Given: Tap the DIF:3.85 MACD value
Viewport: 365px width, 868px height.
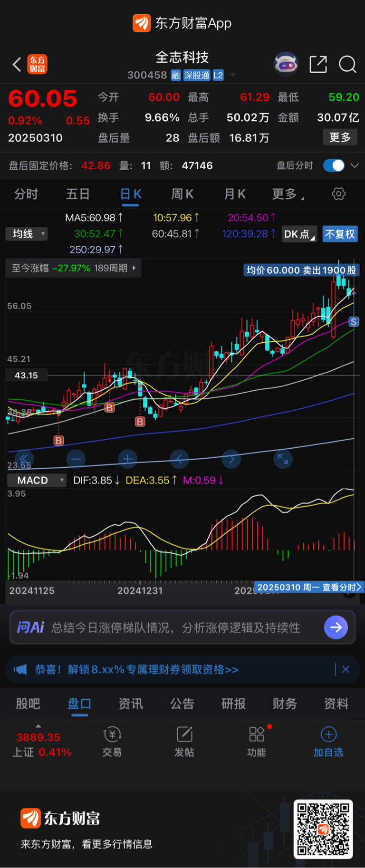Looking at the screenshot, I should coord(96,480).
